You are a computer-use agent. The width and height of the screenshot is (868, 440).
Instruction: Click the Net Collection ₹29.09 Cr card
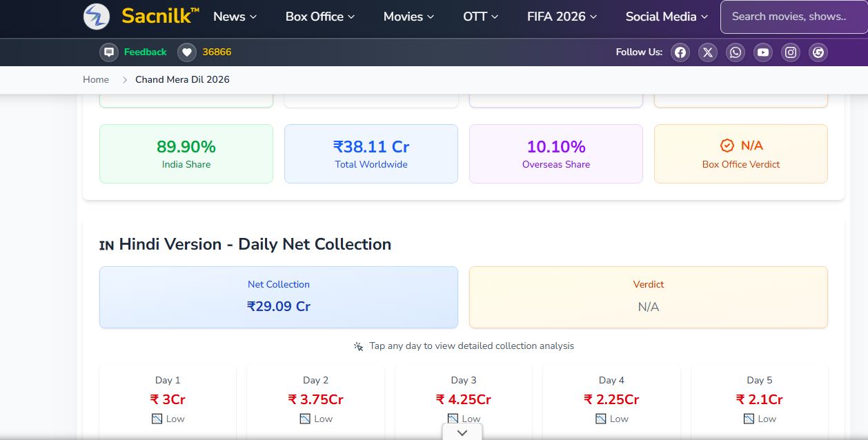pos(279,297)
